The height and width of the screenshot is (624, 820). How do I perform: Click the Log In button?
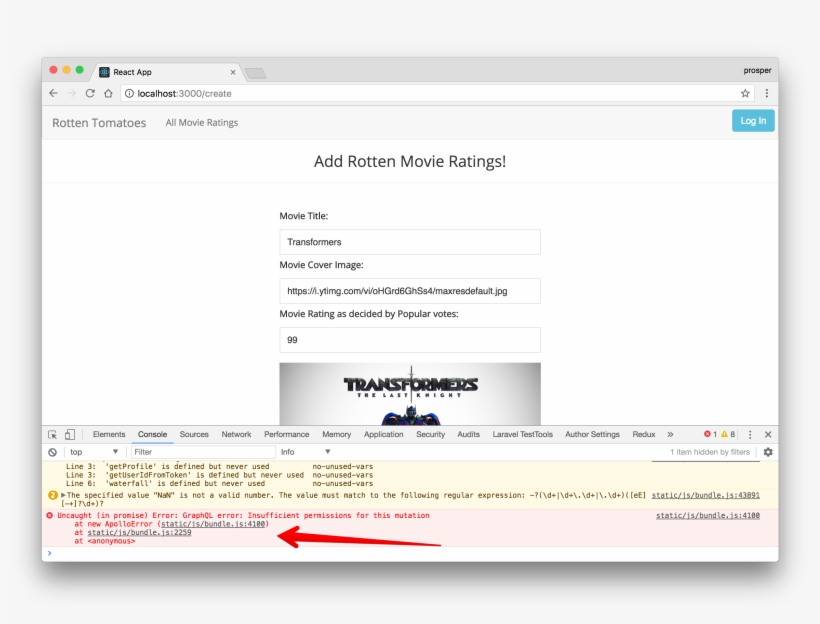coord(753,121)
